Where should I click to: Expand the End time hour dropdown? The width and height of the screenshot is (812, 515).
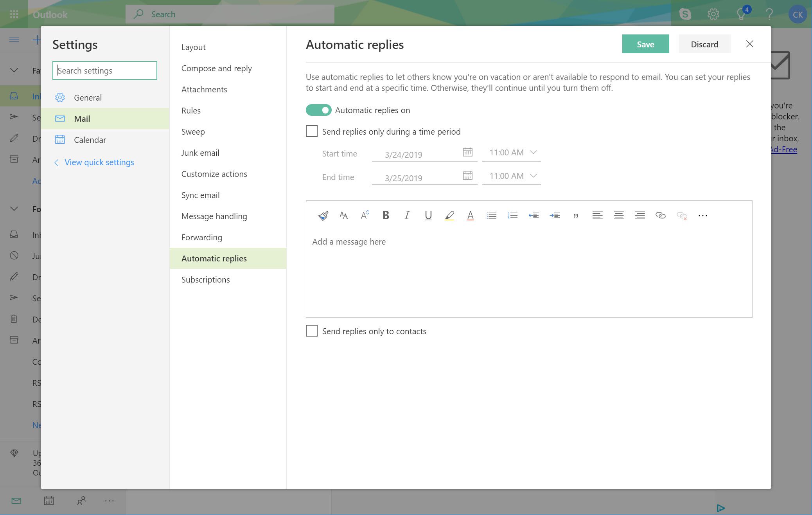533,176
